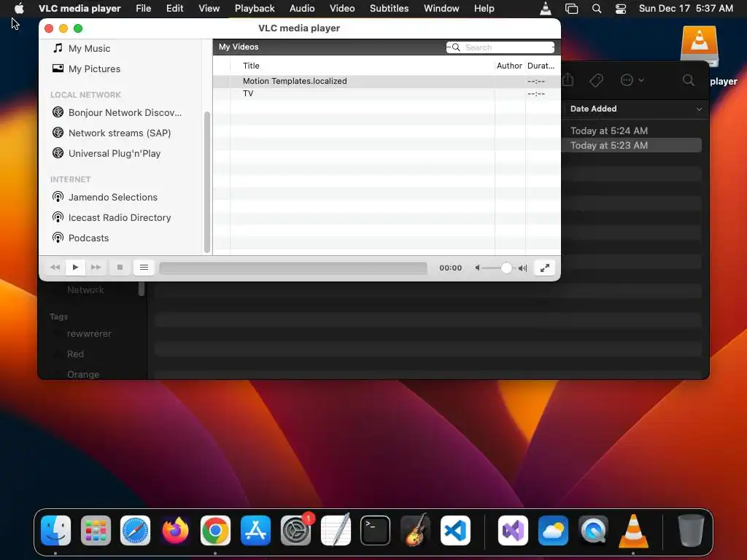Sort playlist by the Title column header
Viewport: 747px width, 560px height.
click(251, 66)
